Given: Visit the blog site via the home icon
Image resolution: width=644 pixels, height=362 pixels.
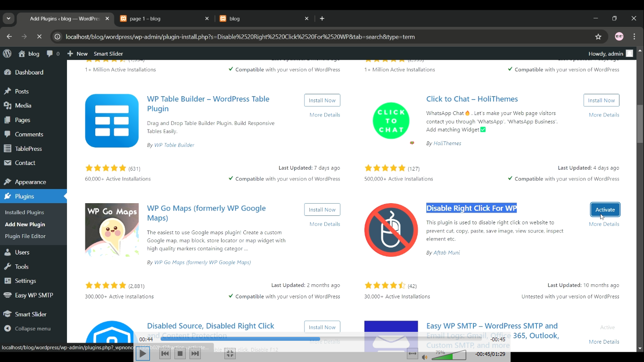Looking at the screenshot, I should [29, 54].
